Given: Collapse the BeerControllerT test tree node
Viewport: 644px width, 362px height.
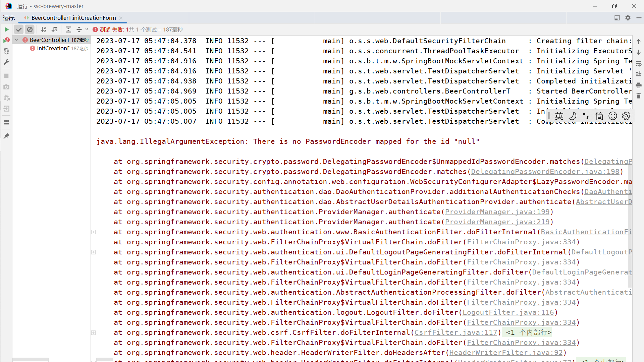Looking at the screenshot, I should tap(16, 40).
